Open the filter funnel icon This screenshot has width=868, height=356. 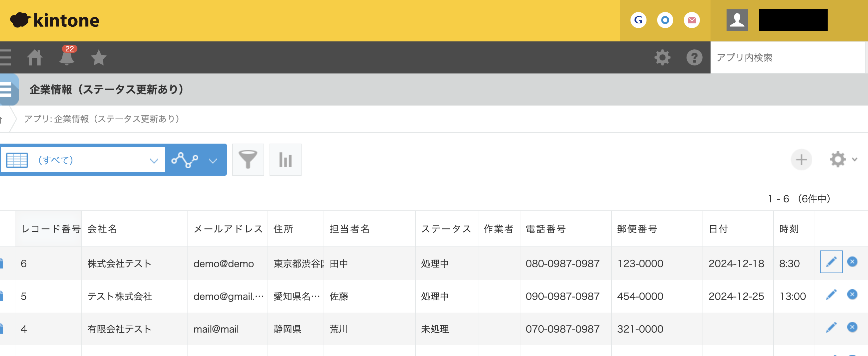[x=248, y=160]
